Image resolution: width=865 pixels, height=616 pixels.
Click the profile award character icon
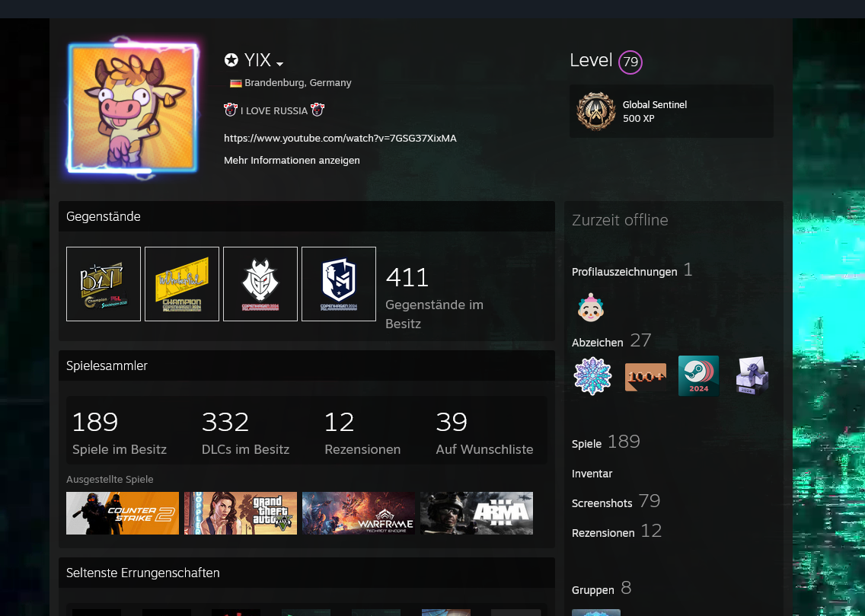tap(590, 308)
